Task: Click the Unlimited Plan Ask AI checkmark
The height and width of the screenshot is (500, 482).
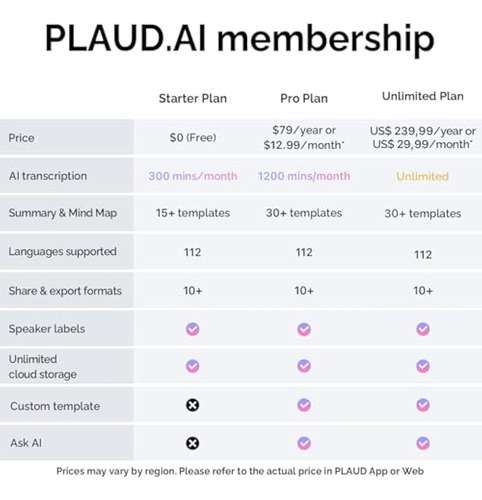Action: coord(423,443)
